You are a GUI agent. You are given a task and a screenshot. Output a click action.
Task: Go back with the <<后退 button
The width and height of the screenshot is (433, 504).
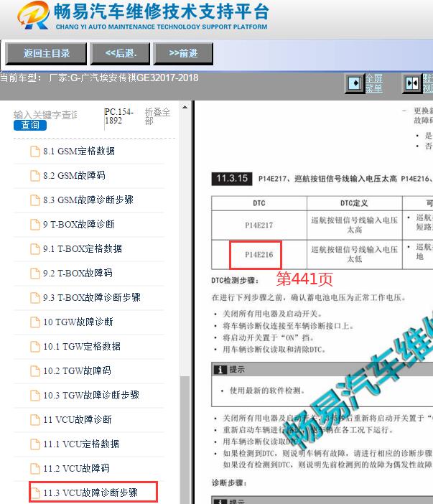pyautogui.click(x=121, y=53)
